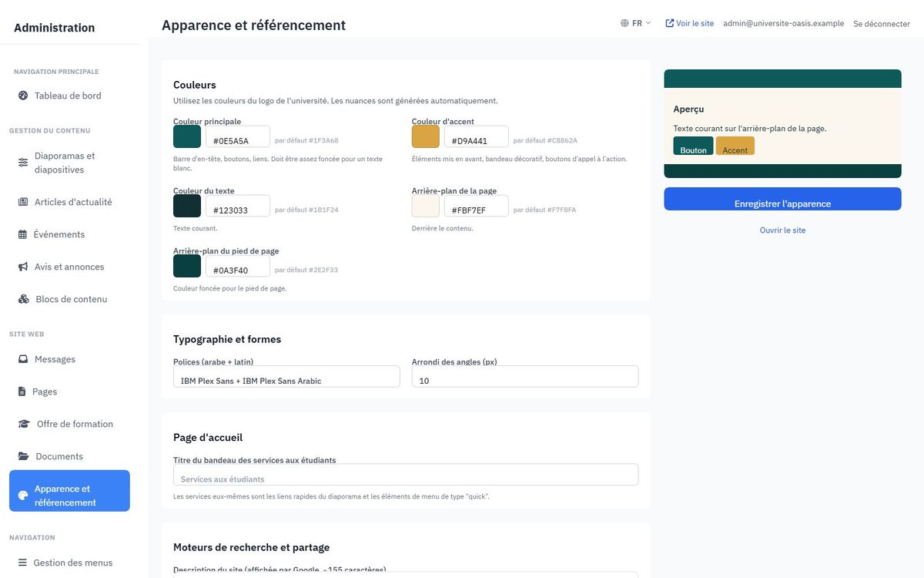
Task: Click the Tableau de bord gauge icon
Action: click(23, 96)
